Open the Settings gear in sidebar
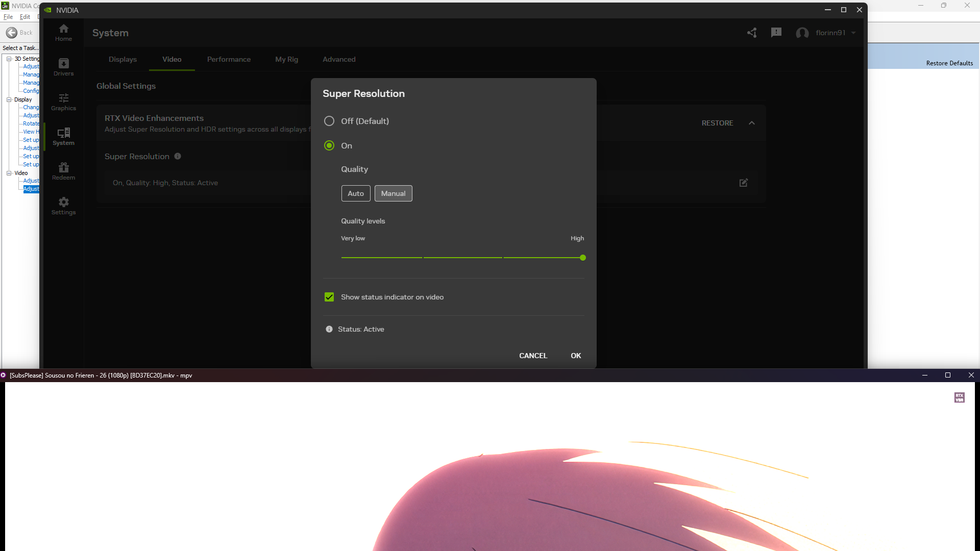 point(63,206)
